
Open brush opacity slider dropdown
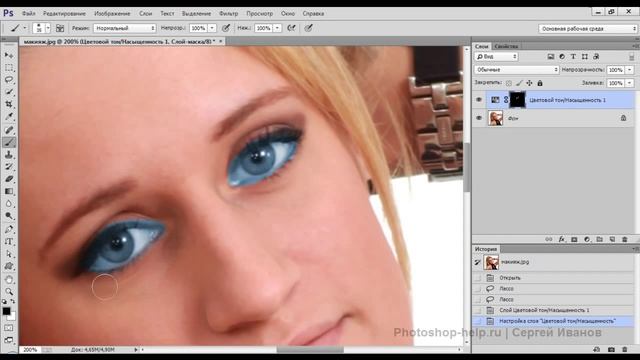pos(212,28)
